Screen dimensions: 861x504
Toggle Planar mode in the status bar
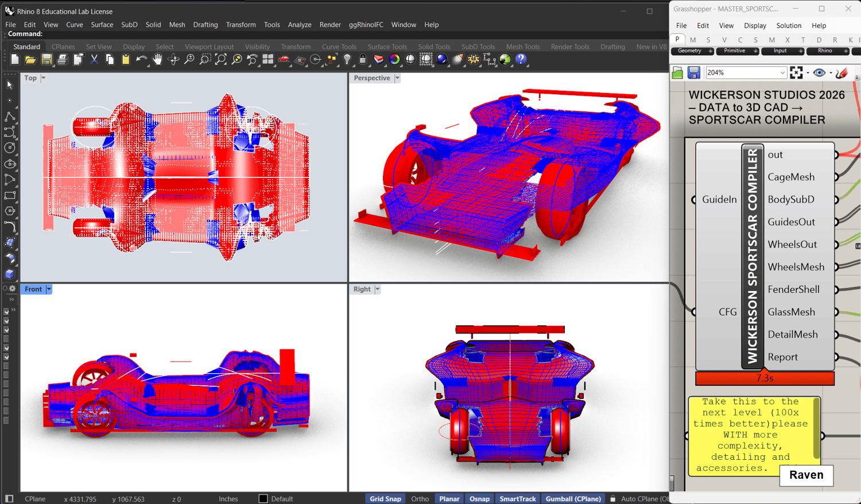click(449, 499)
